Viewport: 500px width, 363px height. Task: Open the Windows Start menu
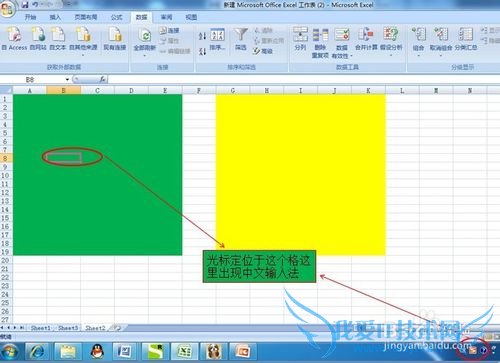tap(10, 352)
